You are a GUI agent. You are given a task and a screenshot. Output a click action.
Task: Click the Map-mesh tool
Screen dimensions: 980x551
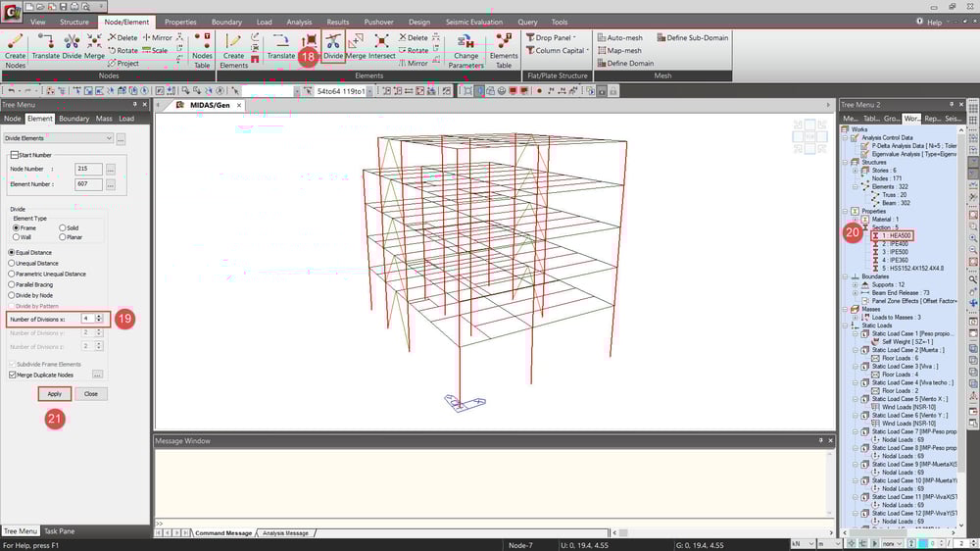[x=619, y=50]
